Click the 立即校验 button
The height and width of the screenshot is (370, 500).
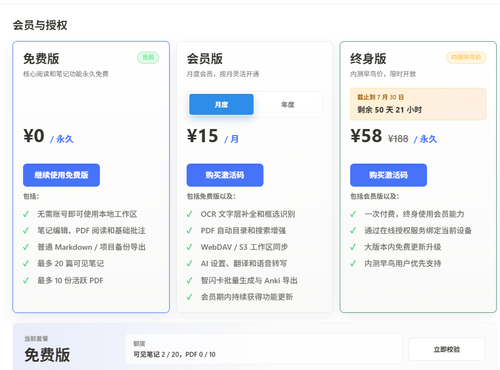447,349
